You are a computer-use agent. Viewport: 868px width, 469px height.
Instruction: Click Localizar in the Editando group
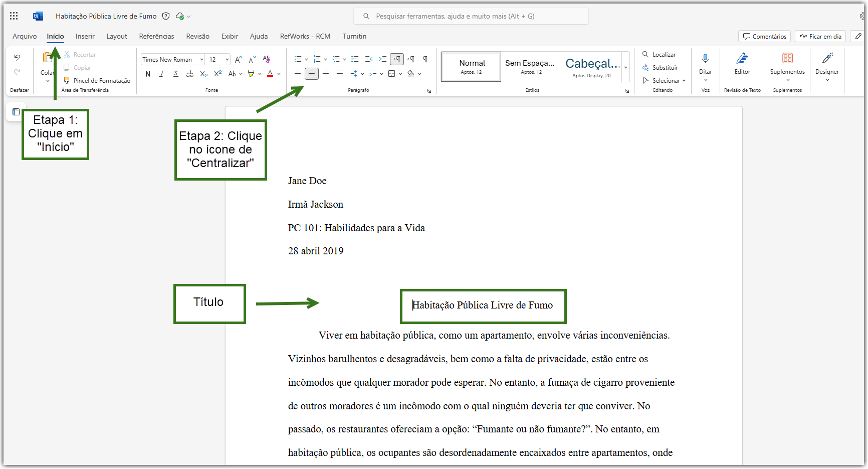(659, 54)
